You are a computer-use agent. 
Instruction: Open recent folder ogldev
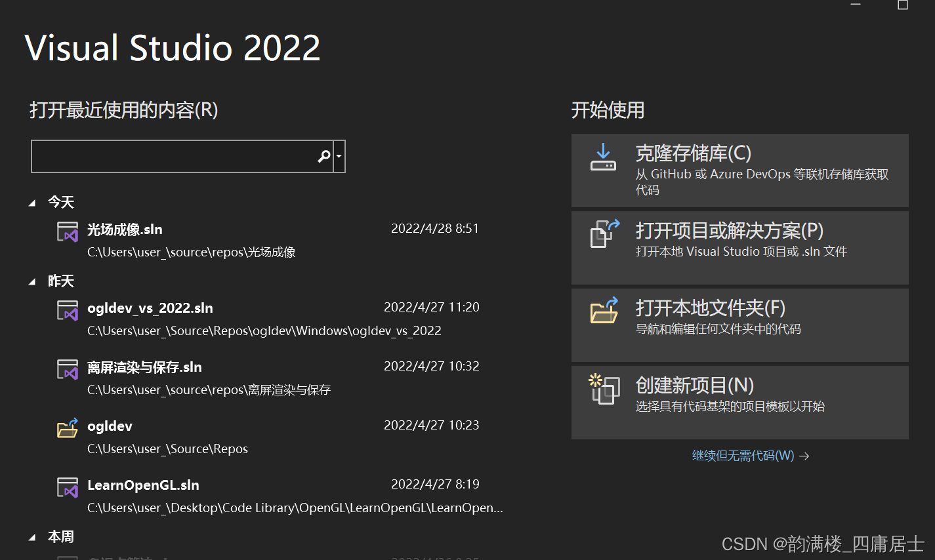pyautogui.click(x=110, y=426)
